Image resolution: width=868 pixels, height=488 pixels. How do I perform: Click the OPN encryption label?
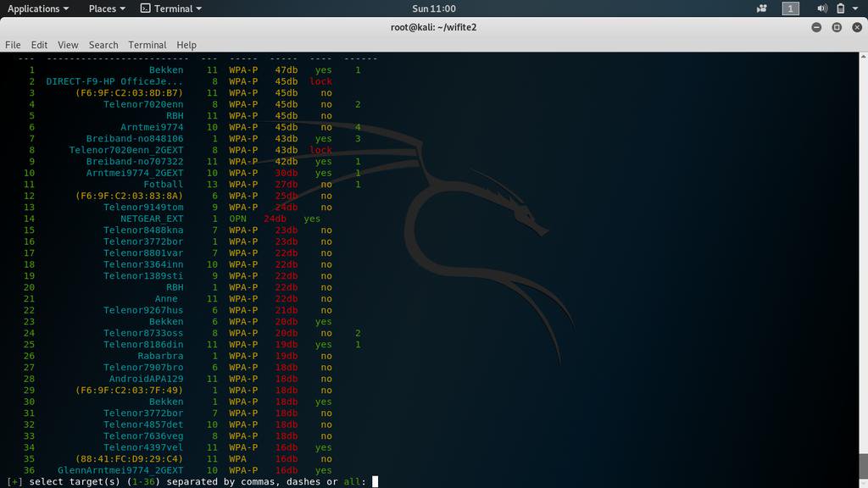pos(238,219)
